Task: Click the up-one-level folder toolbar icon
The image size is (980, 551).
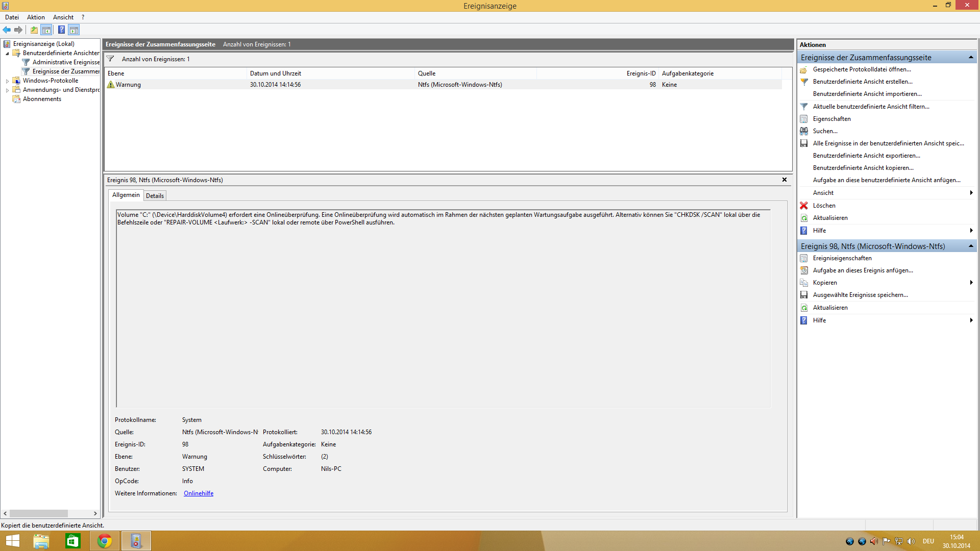Action: pyautogui.click(x=34, y=30)
